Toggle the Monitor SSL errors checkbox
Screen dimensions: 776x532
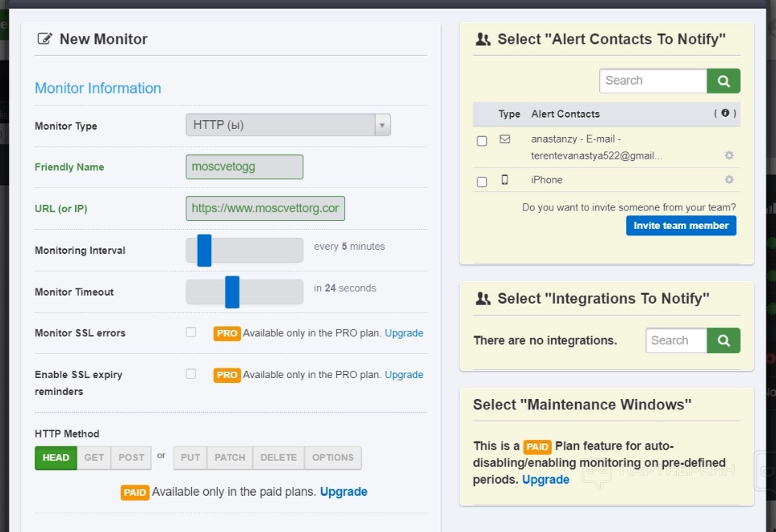pyautogui.click(x=191, y=332)
